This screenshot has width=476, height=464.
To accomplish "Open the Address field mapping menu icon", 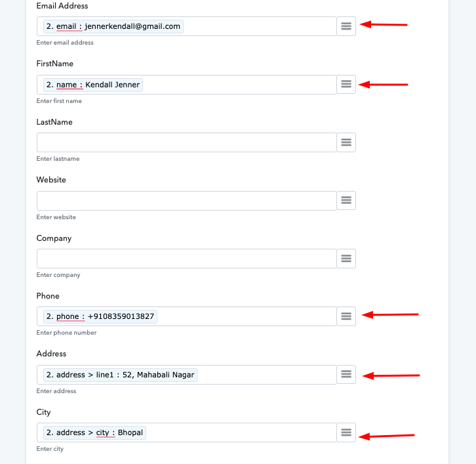I will tap(346, 375).
